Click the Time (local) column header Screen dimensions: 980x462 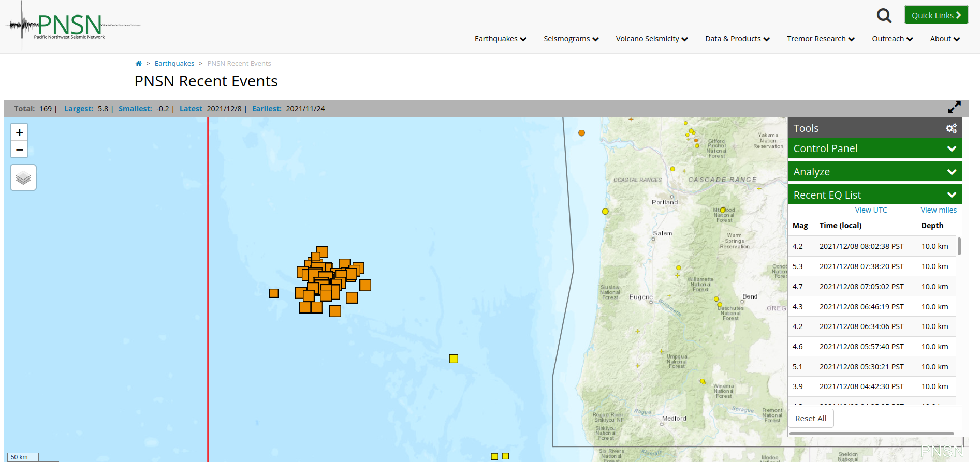click(840, 226)
